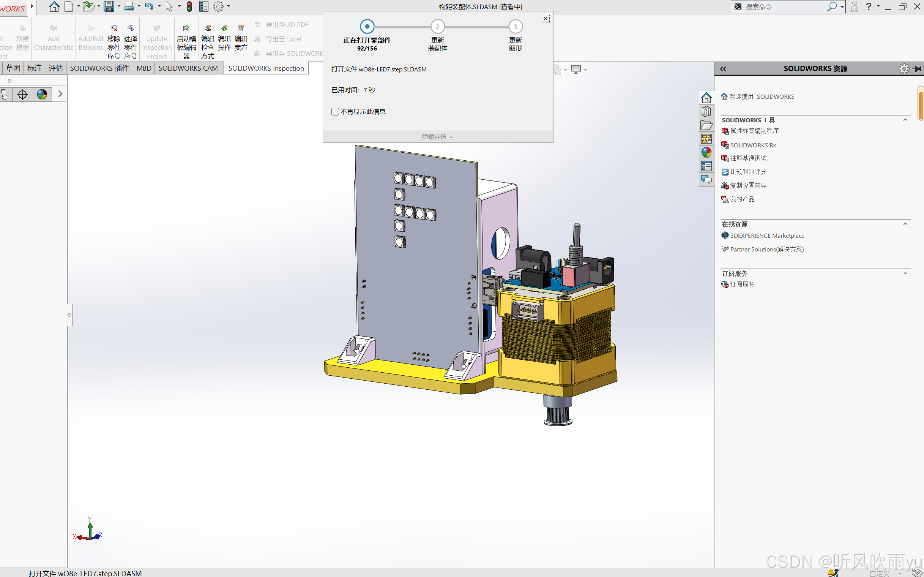Collapse the 在线资源 section

click(x=905, y=224)
